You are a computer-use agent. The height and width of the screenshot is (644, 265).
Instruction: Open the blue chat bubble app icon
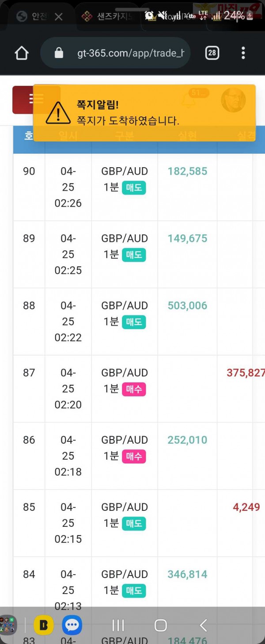point(72,625)
